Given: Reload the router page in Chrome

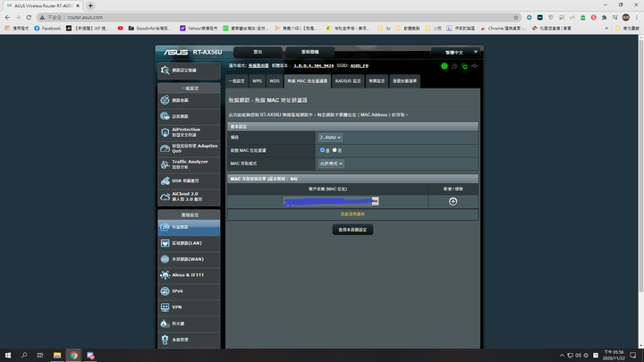Looking at the screenshot, I should coord(29,17).
